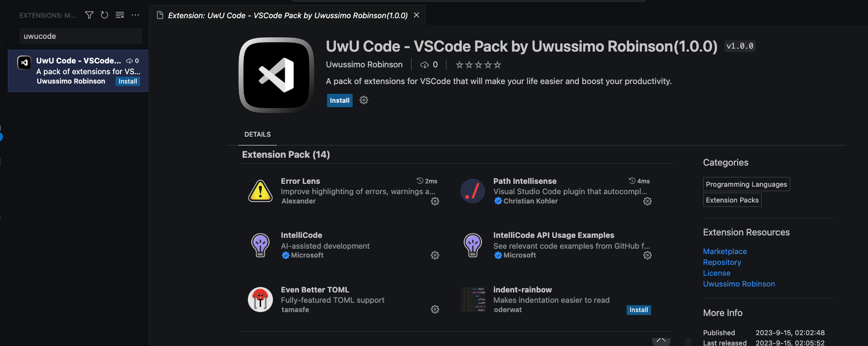
Task: Open Even Better TOML settings gear
Action: click(435, 310)
